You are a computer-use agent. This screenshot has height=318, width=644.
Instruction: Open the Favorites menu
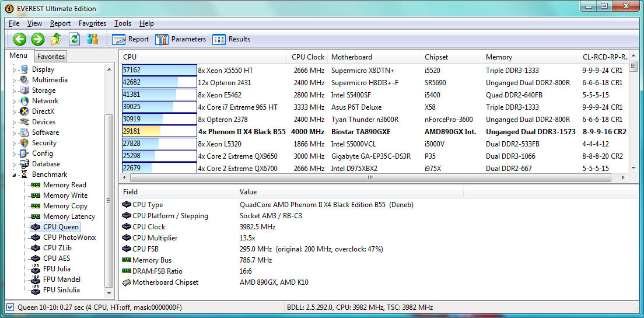tap(92, 23)
